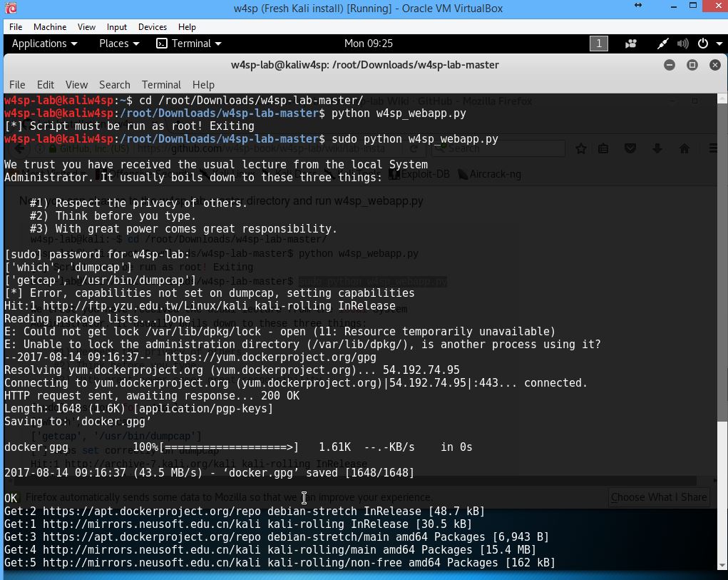The height and width of the screenshot is (580, 728).
Task: Open the Firefox hamburger menu
Action: pyautogui.click(x=712, y=148)
